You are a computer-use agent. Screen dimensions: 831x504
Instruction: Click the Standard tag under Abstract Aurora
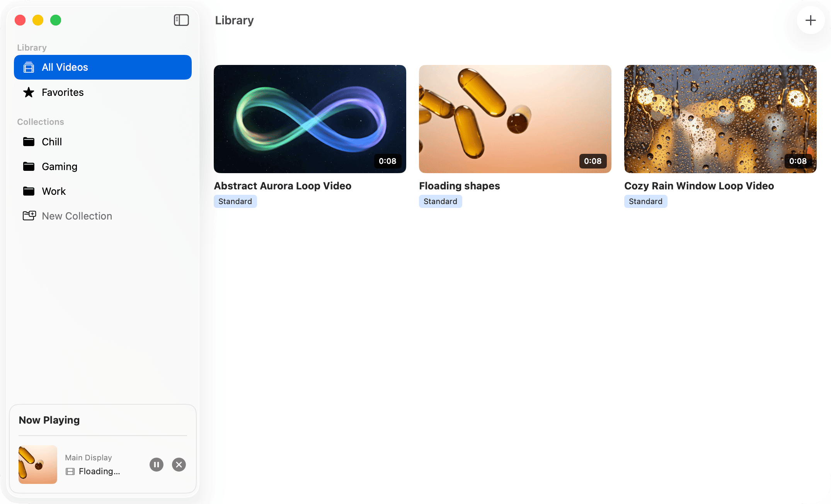coord(235,201)
